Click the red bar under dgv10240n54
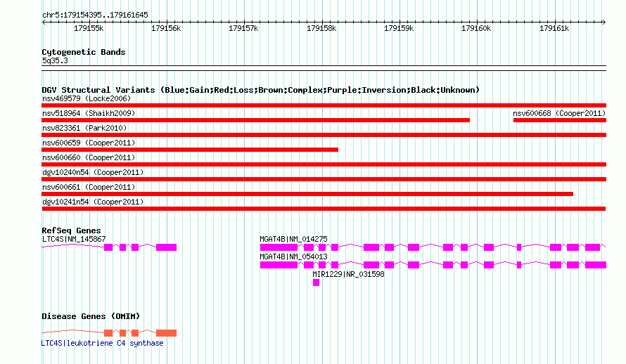This screenshot has height=364, width=626. pyautogui.click(x=324, y=179)
